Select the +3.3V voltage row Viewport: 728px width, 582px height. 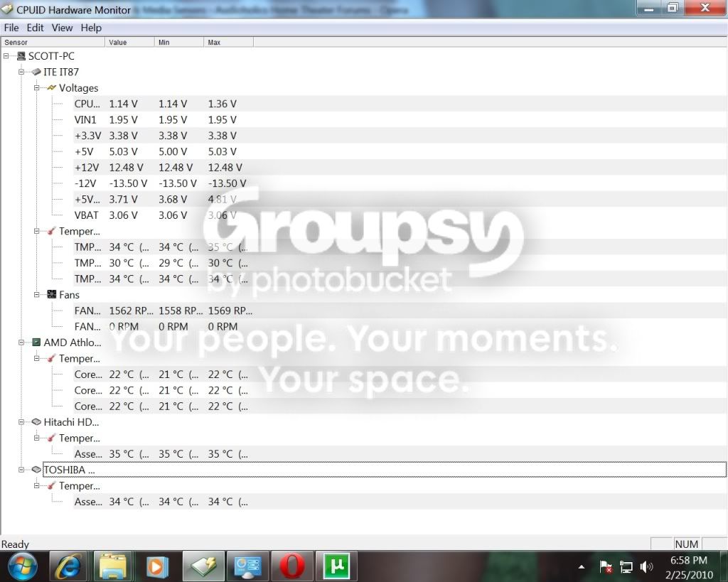(x=400, y=136)
